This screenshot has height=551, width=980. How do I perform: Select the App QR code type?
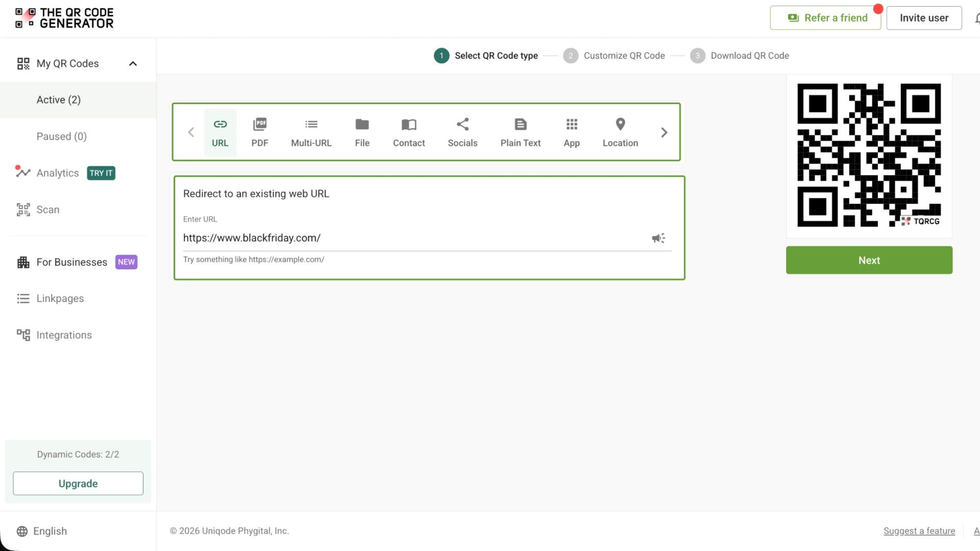point(572,133)
